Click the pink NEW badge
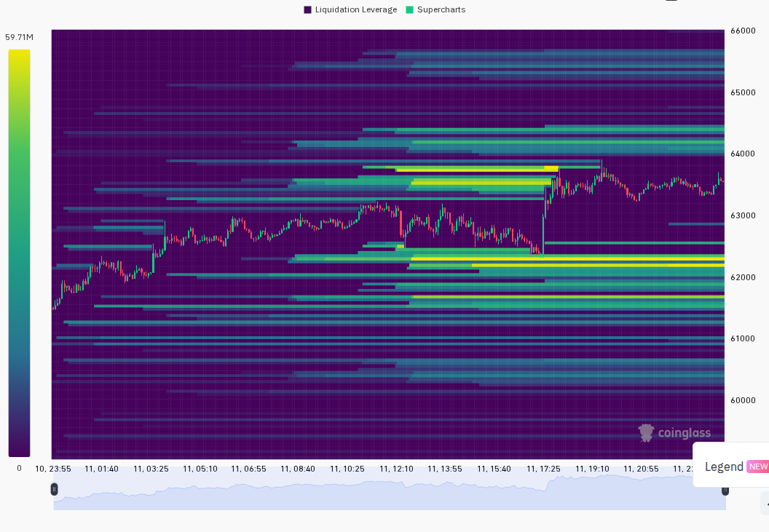This screenshot has width=769, height=532. pos(758,467)
